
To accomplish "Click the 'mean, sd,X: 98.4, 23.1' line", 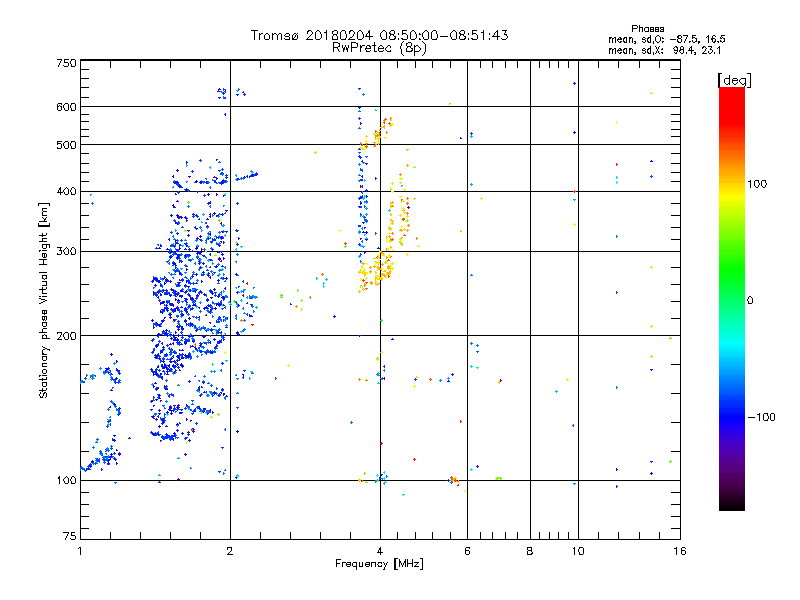I will pos(664,50).
